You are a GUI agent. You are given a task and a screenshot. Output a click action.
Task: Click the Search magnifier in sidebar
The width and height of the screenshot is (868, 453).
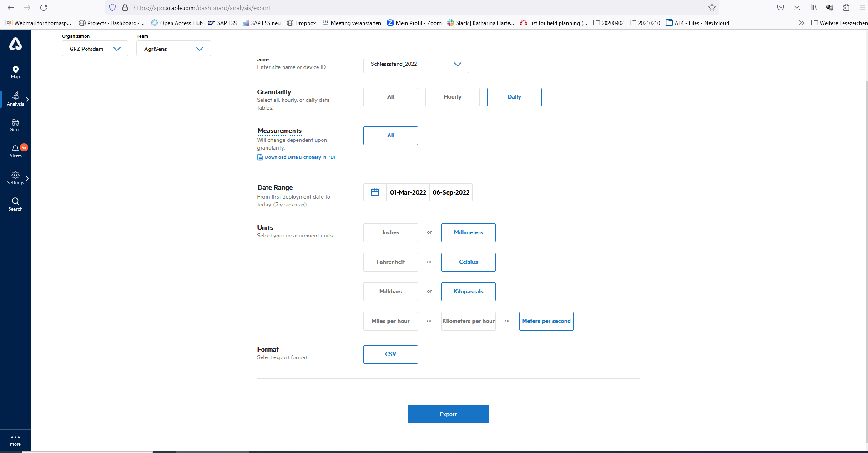pyautogui.click(x=15, y=204)
